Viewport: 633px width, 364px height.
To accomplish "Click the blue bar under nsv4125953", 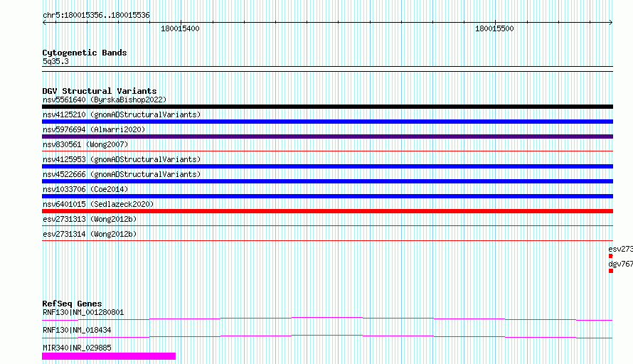I will point(327,166).
